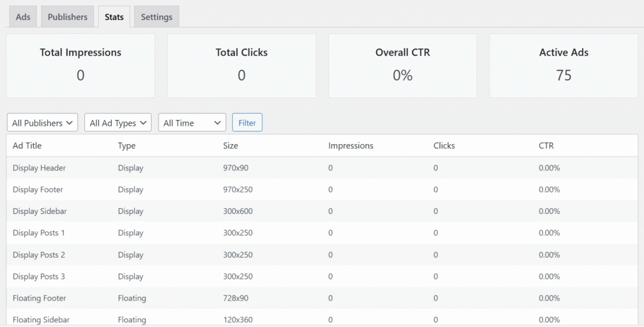644x327 pixels.
Task: Click the 970x90 size cell
Action: point(236,168)
